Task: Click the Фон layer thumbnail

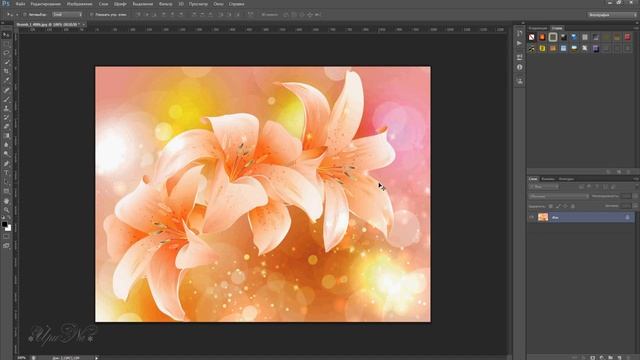Action: tap(542, 218)
